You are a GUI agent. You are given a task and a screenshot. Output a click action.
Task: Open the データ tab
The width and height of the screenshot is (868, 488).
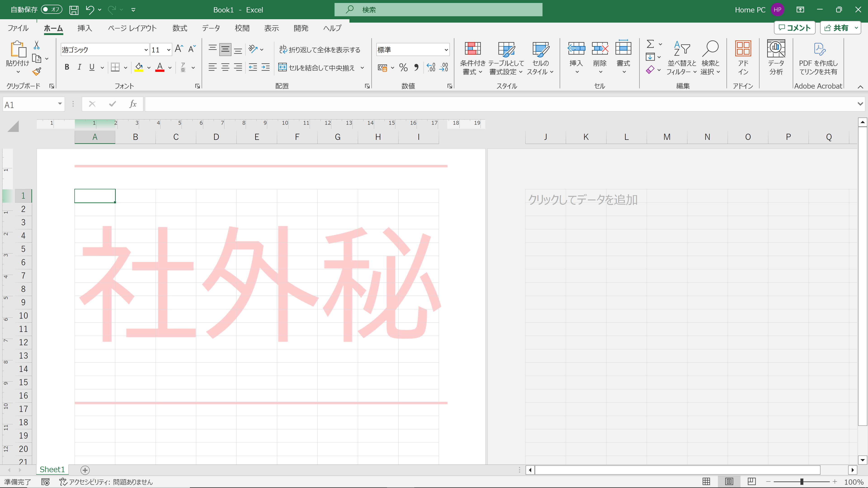211,28
